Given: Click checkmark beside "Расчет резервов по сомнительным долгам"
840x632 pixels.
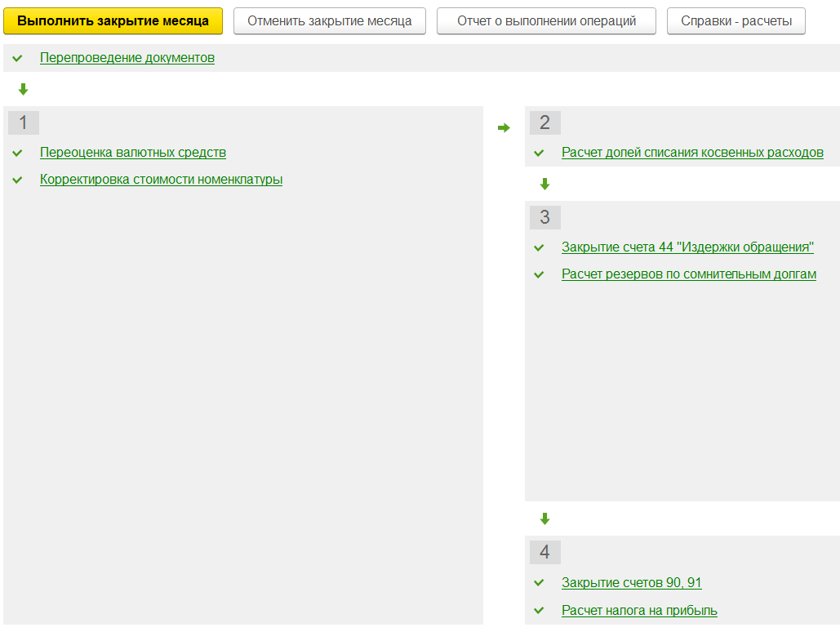Looking at the screenshot, I should [539, 274].
